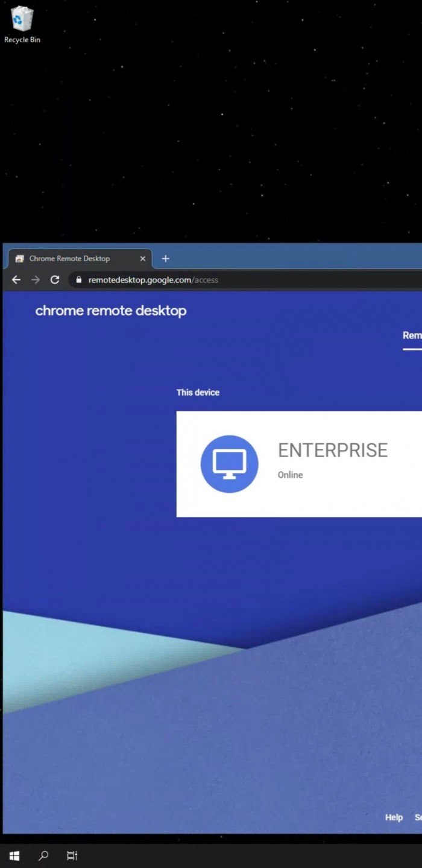Close the Chrome Remote Desktop tab

[x=143, y=259]
